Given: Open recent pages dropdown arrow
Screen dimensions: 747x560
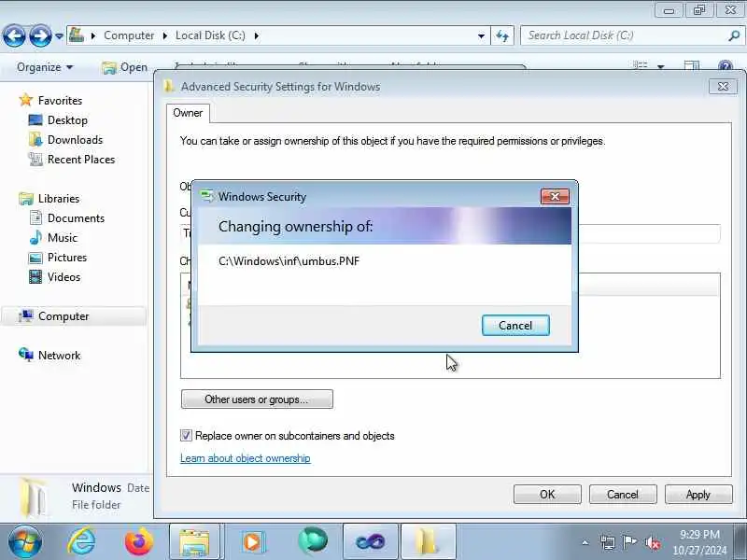Looking at the screenshot, I should [59, 35].
